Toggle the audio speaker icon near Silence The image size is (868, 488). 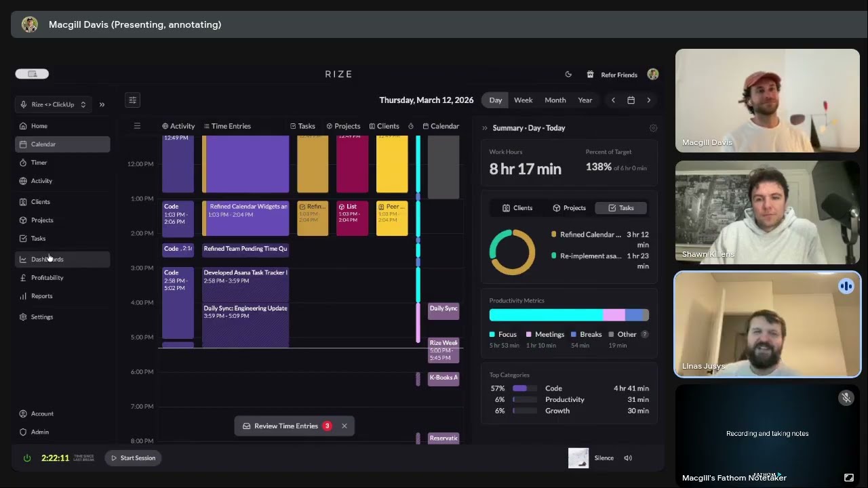click(x=628, y=458)
